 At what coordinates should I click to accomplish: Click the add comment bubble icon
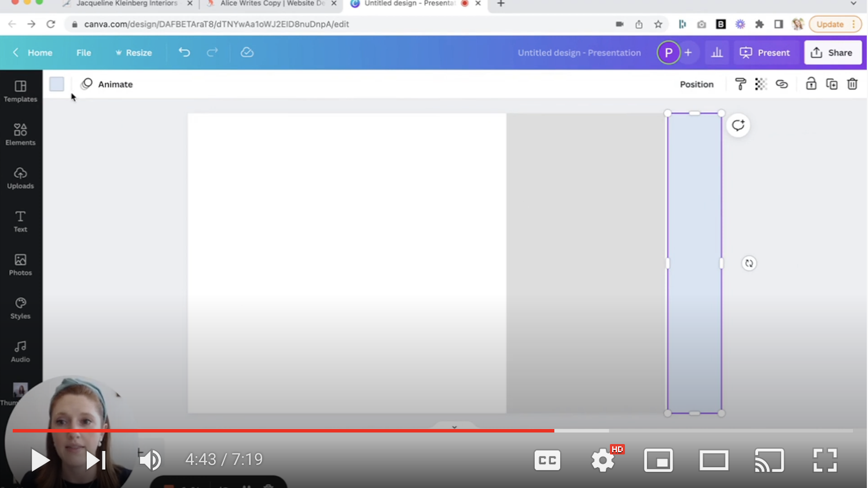click(738, 125)
